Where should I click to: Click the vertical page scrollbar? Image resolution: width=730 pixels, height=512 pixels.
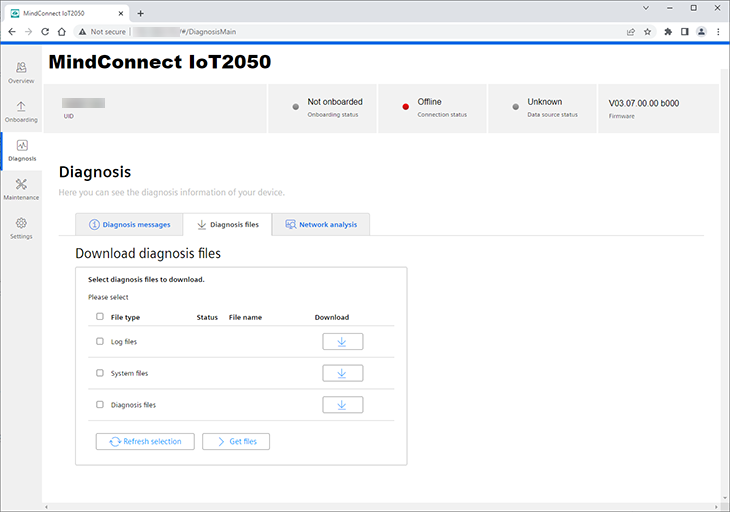coord(724,284)
